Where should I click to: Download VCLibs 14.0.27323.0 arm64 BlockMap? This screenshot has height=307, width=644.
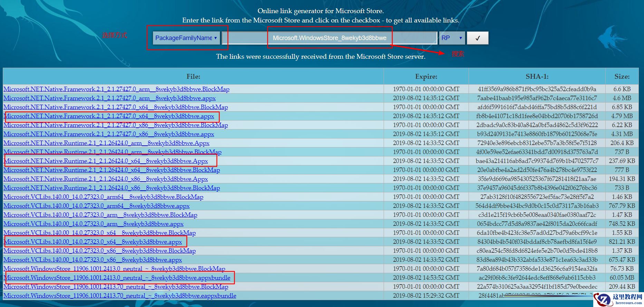coord(103,197)
